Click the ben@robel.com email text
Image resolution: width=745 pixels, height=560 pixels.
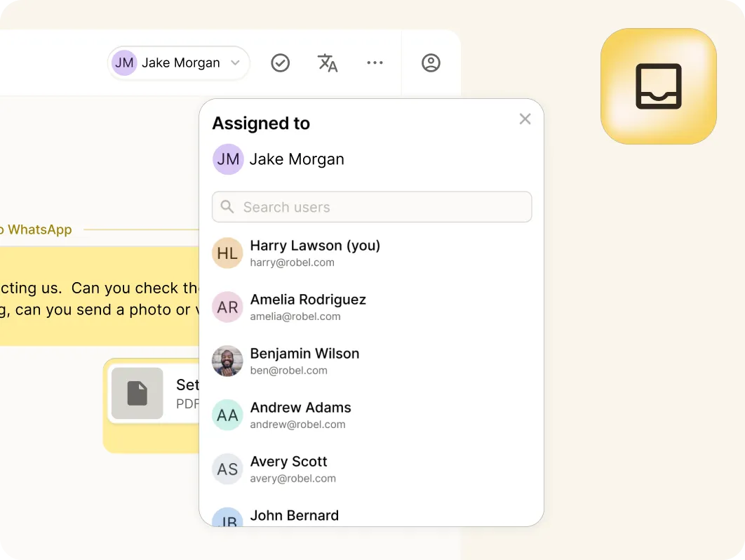(x=289, y=371)
